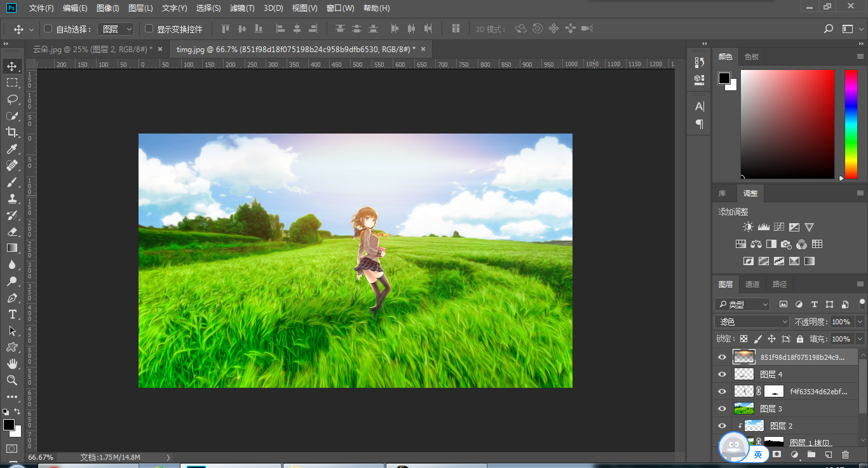Add a Brightness/Contrast adjustment
Image resolution: width=868 pixels, height=468 pixels.
[x=748, y=227]
